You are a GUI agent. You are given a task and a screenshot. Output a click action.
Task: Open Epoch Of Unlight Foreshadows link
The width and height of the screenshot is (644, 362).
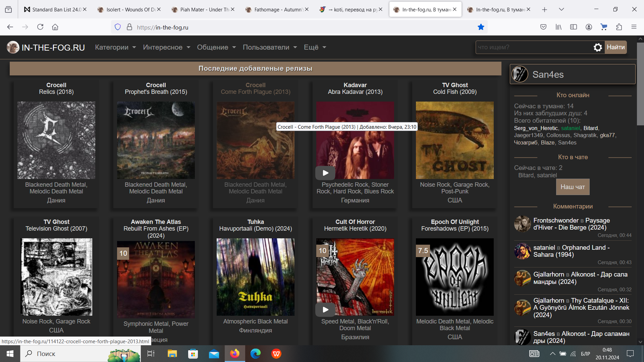pyautogui.click(x=455, y=225)
